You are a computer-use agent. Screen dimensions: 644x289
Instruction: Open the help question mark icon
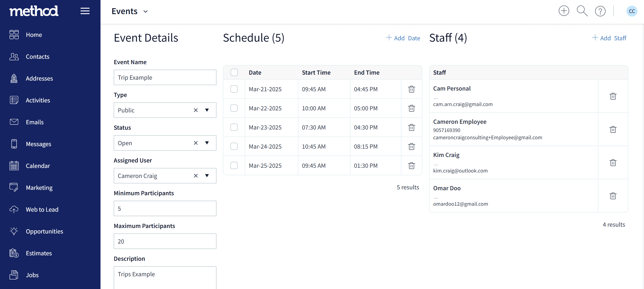click(600, 11)
